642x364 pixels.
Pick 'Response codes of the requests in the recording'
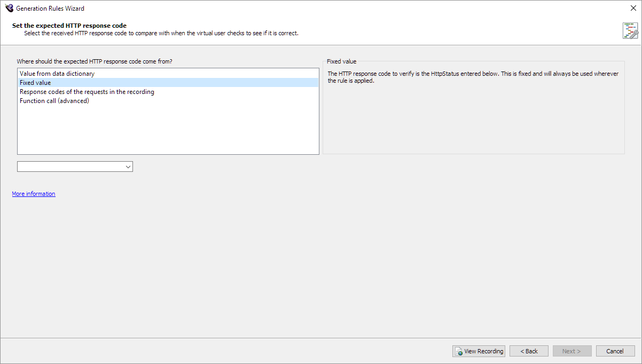(x=87, y=92)
